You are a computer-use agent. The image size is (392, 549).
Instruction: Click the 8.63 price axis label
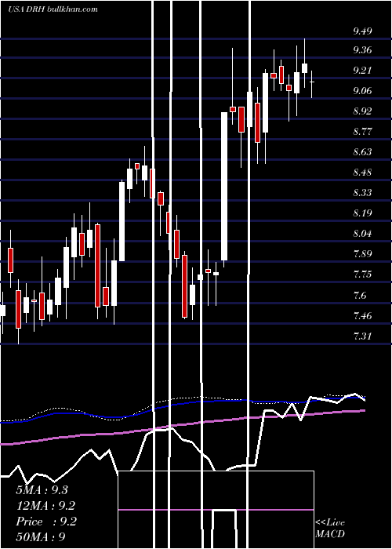point(362,152)
